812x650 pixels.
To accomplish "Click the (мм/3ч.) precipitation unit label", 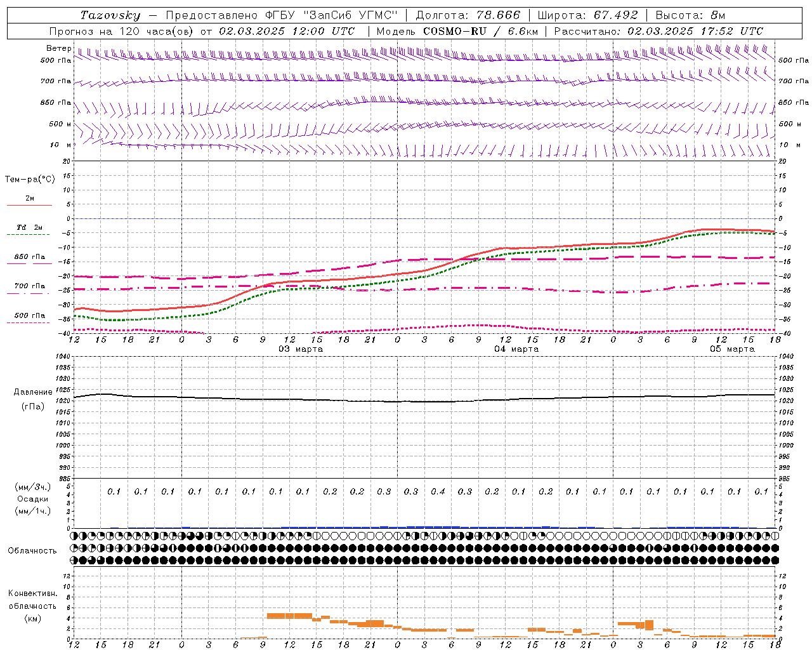I will [33, 487].
